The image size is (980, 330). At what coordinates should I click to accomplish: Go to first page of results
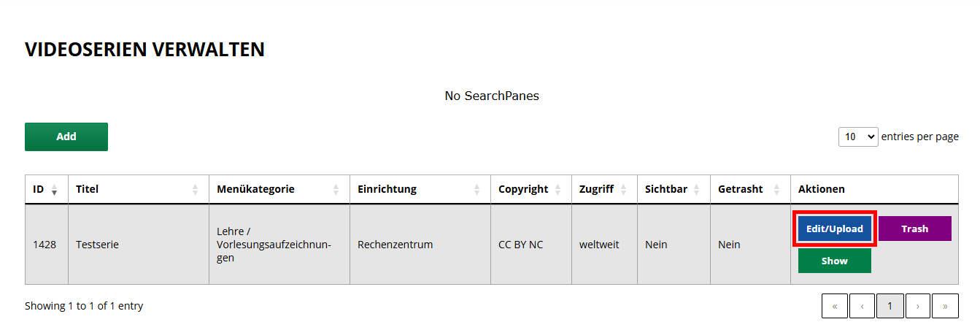pyautogui.click(x=835, y=306)
